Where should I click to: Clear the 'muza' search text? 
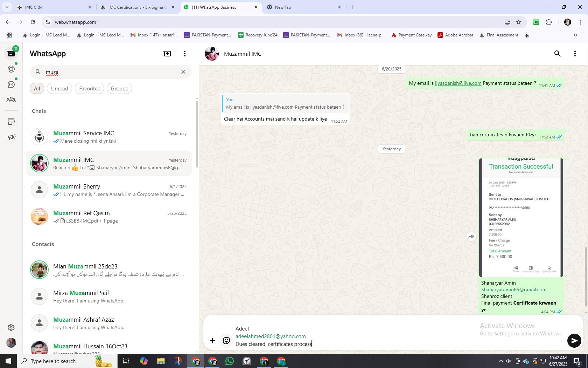click(x=183, y=72)
